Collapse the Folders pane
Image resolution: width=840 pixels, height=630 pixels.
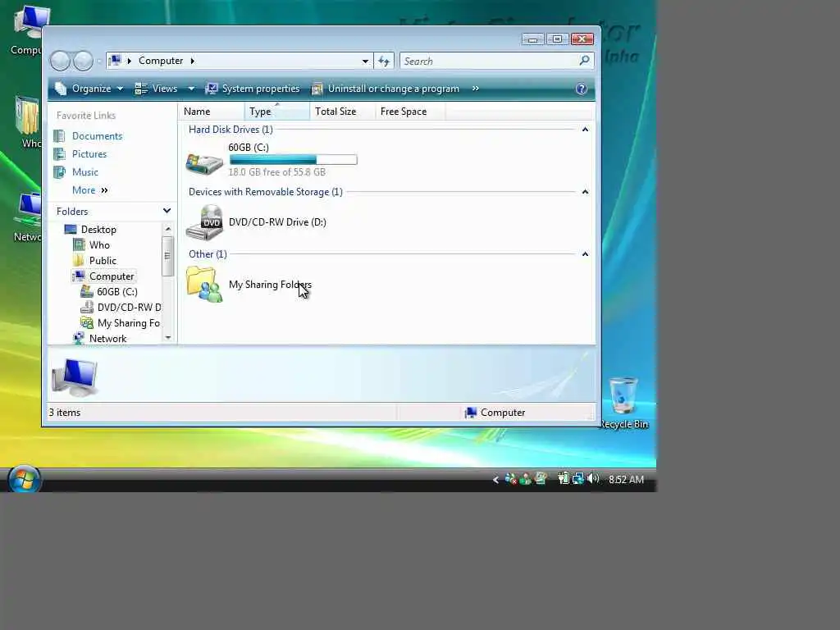pos(167,211)
